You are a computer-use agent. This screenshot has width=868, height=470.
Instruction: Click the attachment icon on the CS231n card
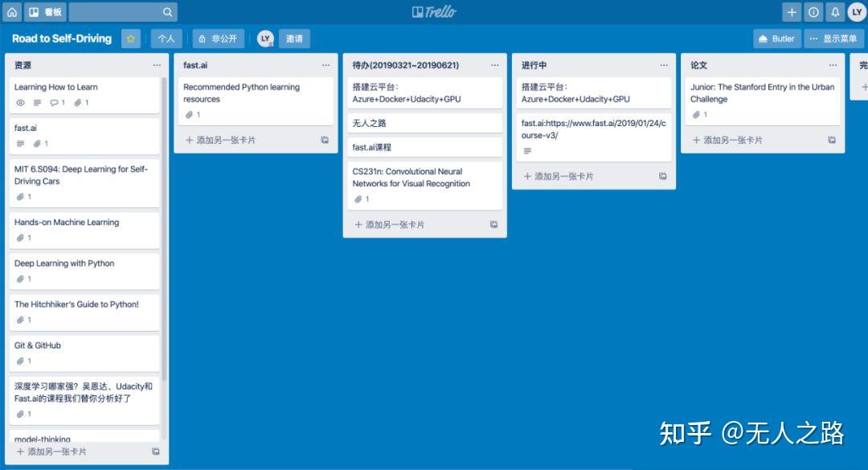pos(358,199)
